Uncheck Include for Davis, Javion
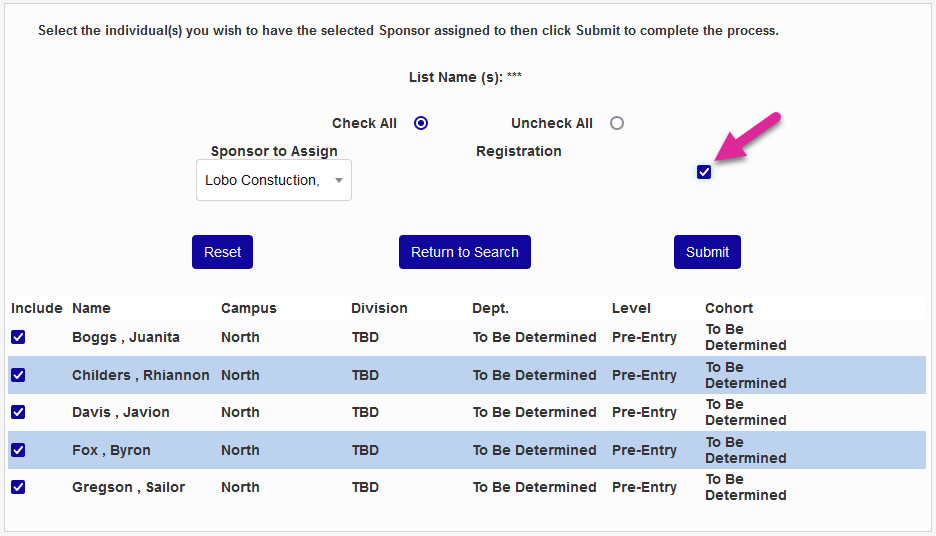 (x=18, y=412)
